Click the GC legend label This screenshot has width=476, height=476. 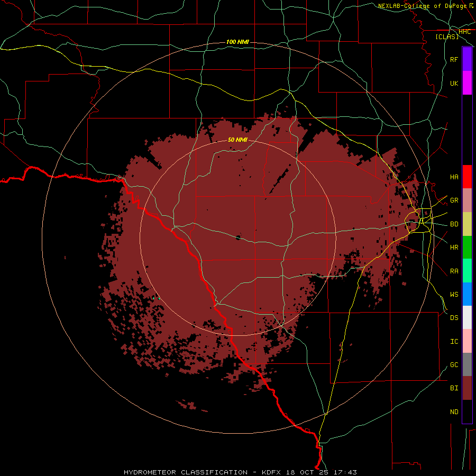point(454,365)
